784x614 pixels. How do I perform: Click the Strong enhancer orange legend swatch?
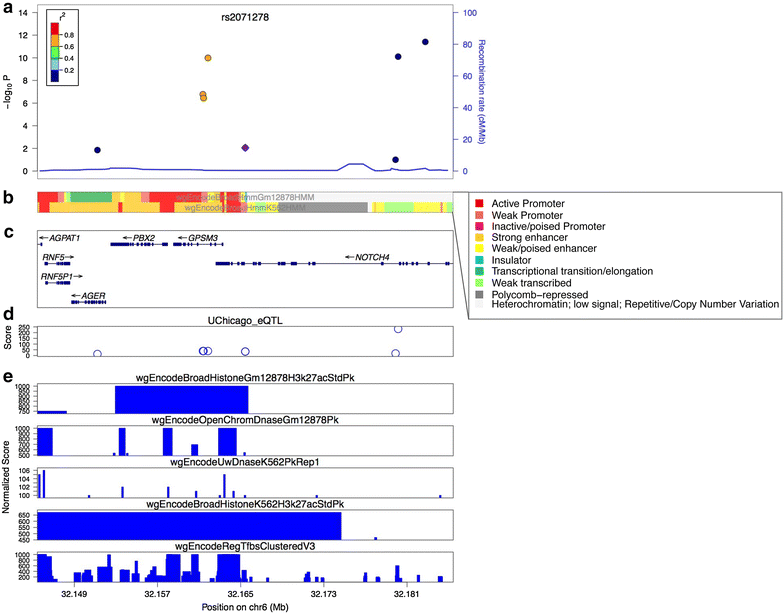pos(480,238)
